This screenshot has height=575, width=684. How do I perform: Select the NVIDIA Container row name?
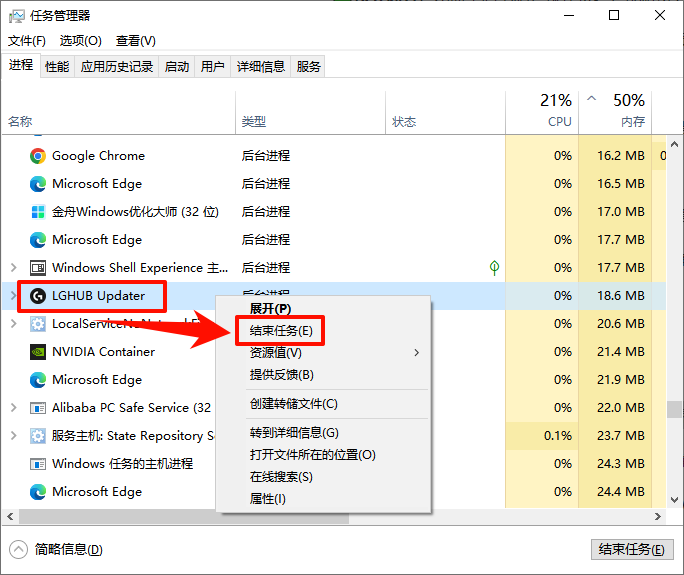(x=103, y=352)
